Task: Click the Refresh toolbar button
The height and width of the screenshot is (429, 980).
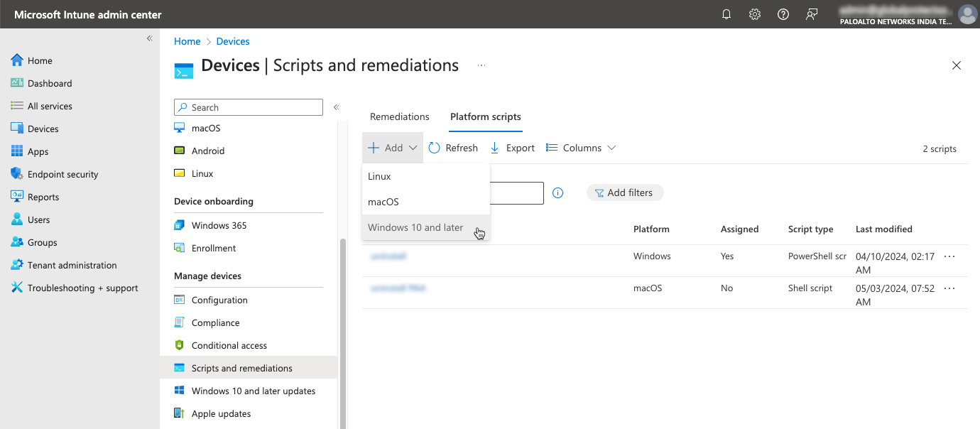Action: [x=453, y=148]
